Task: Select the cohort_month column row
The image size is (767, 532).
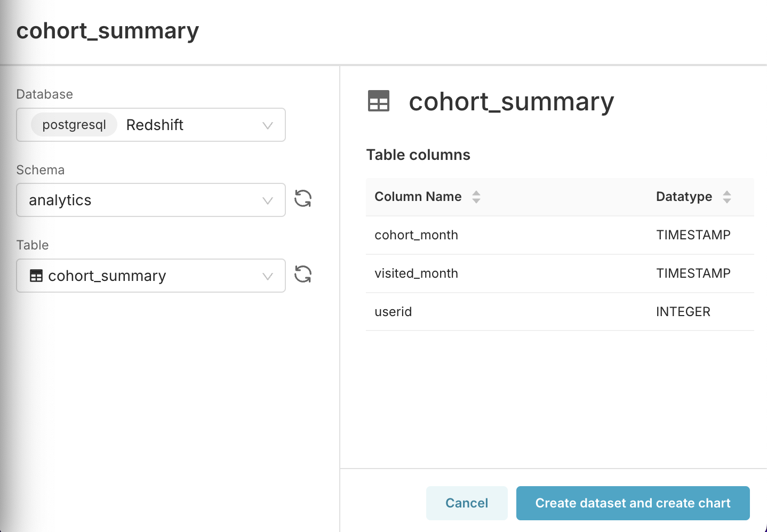Action: tap(416, 235)
